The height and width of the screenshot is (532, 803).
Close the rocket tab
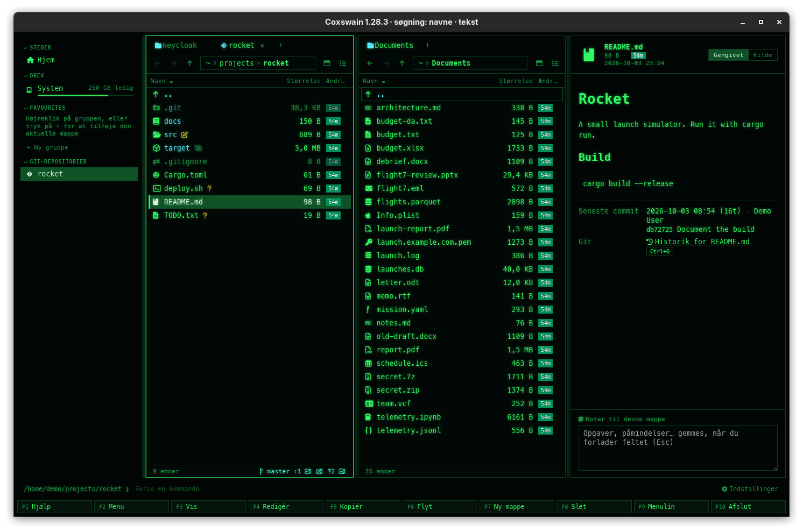pyautogui.click(x=262, y=46)
